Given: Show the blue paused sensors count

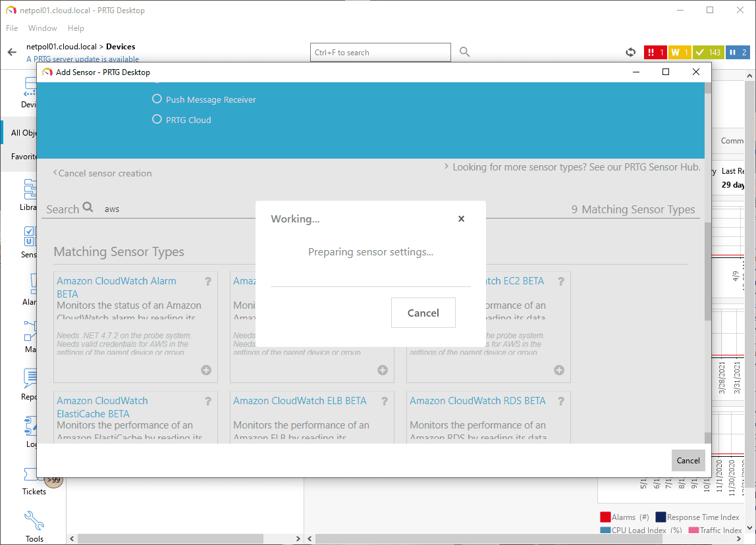Looking at the screenshot, I should pos(738,52).
